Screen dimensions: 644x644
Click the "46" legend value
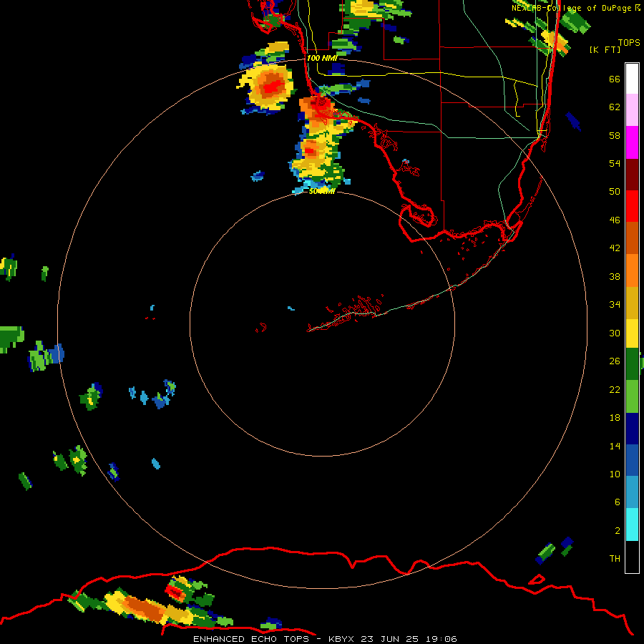[x=615, y=220]
